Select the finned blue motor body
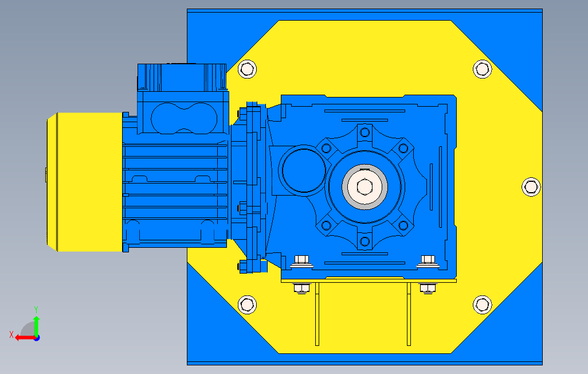Image resolution: width=588 pixels, height=374 pixels. (x=175, y=192)
